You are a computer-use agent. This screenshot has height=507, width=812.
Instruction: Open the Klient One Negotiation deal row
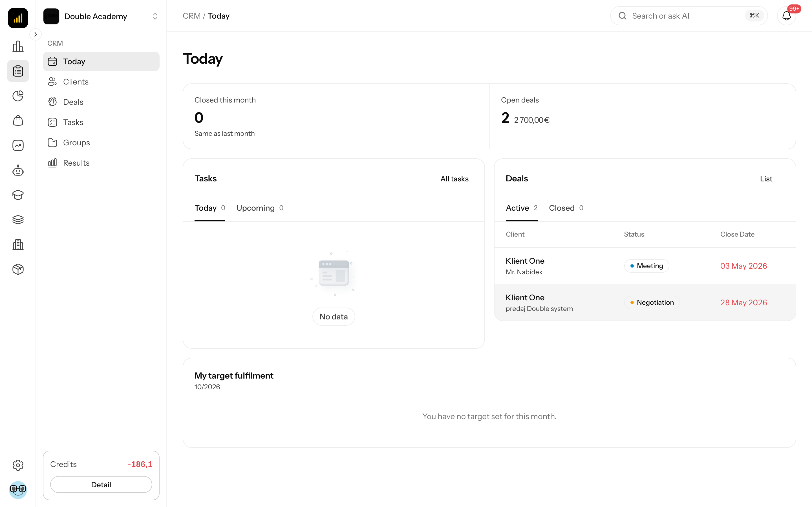pos(645,303)
